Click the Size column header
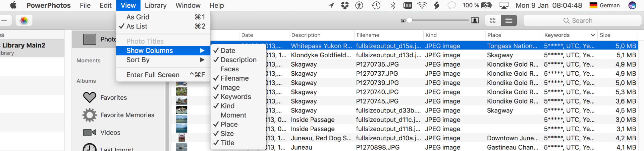The width and height of the screenshot is (644, 151). [618, 35]
